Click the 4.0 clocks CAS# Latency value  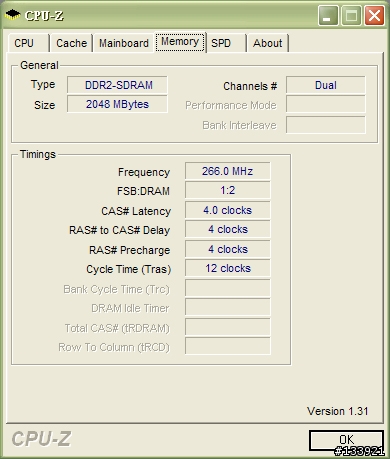tap(228, 210)
